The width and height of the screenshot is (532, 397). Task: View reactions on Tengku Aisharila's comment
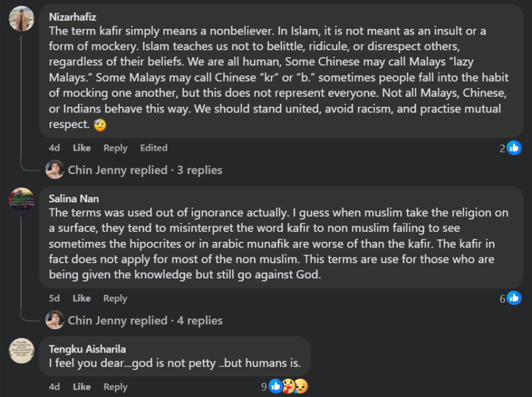[286, 386]
